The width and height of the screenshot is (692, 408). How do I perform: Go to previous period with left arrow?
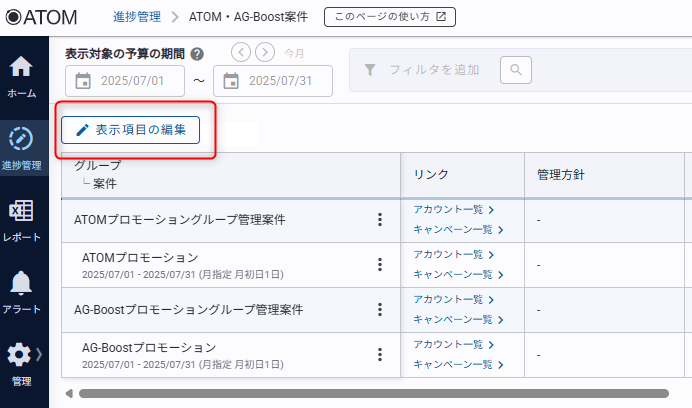[240, 53]
